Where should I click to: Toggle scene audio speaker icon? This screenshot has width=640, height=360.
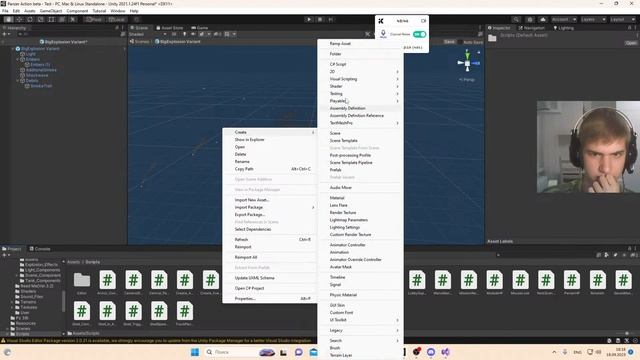193,34
